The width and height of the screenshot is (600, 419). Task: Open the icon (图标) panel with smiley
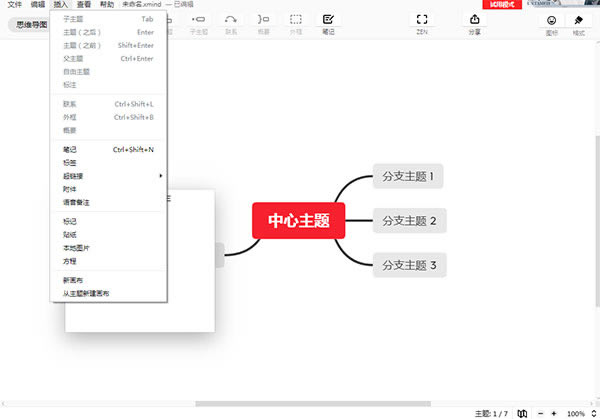click(x=551, y=20)
